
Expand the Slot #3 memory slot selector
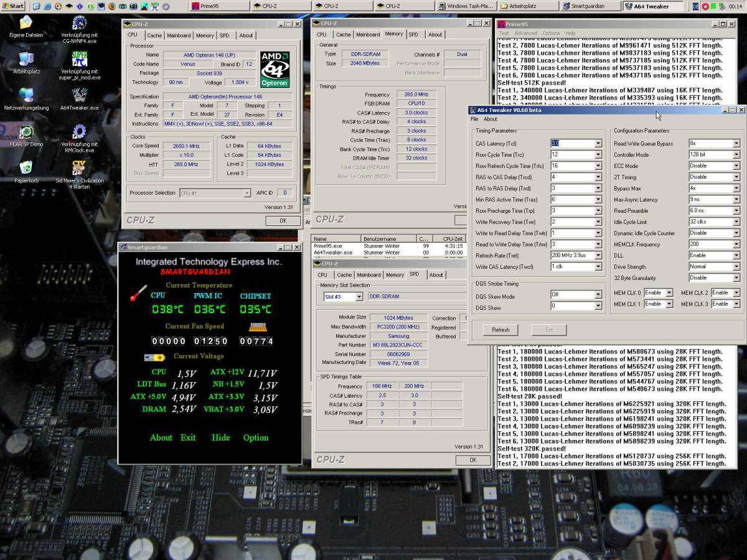(359, 297)
